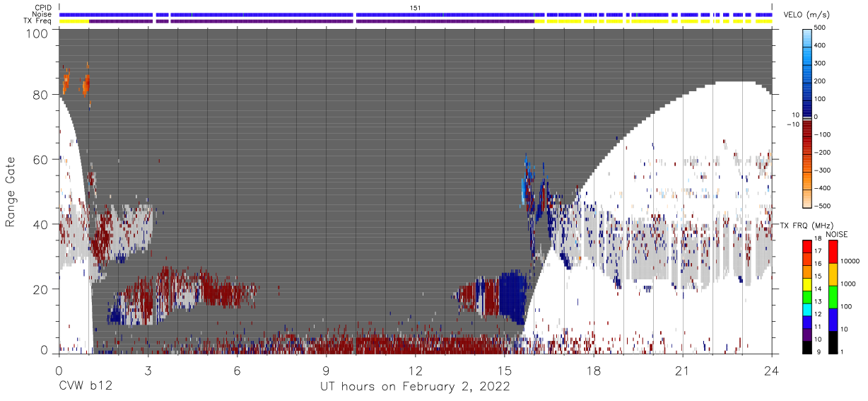Viewport: 868px width, 401px height.
Task: Click the purple TX Freq strip above the plot
Action: click(311, 21)
